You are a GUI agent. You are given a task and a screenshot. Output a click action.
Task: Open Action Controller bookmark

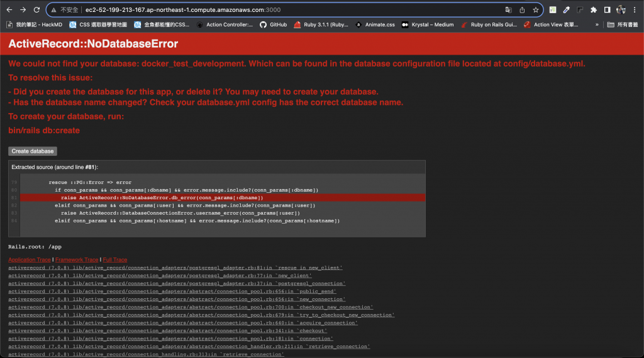[x=225, y=24]
